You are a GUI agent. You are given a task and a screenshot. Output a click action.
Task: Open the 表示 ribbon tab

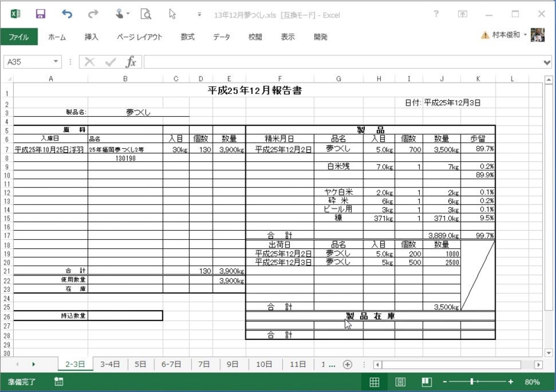pyautogui.click(x=288, y=37)
